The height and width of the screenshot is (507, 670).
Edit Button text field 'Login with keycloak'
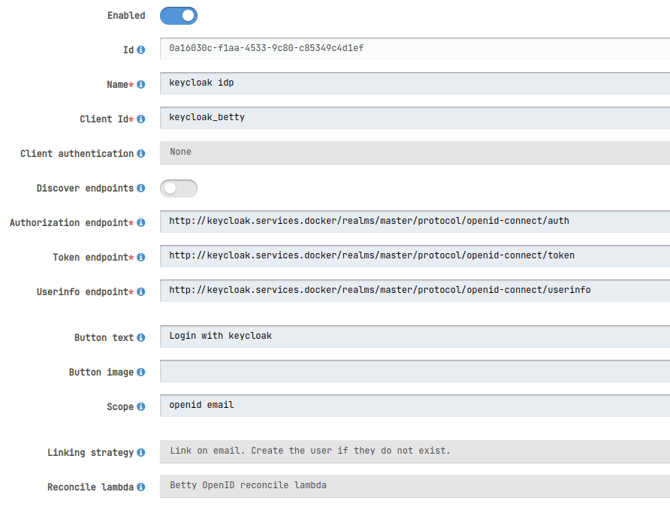point(415,337)
